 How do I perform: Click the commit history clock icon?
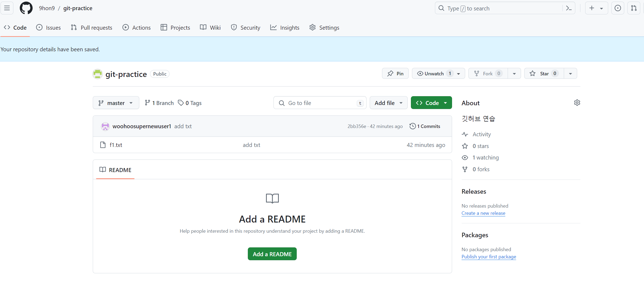(x=412, y=126)
